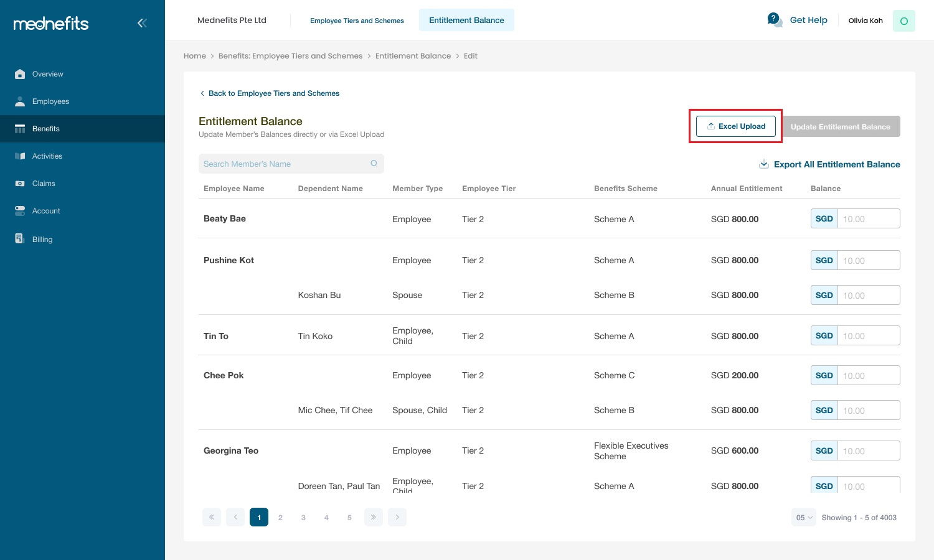
Task: Select the Activities sidebar icon
Action: [x=19, y=156]
